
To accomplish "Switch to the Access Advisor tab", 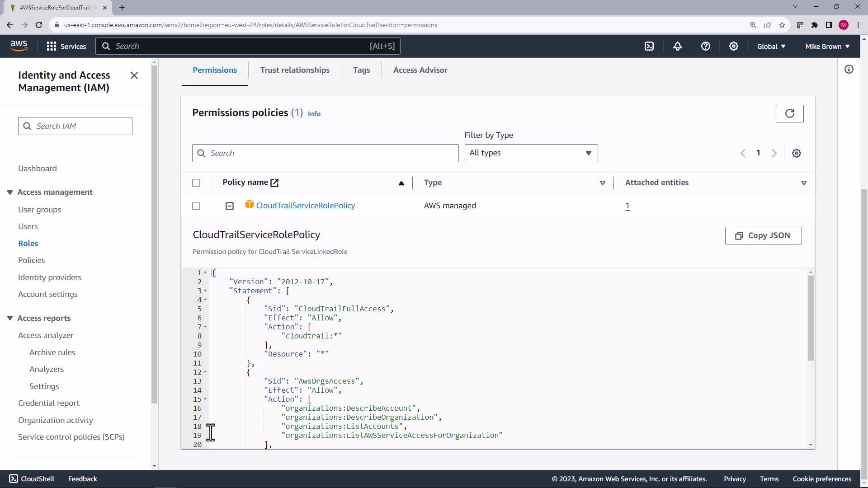I will 420,70.
